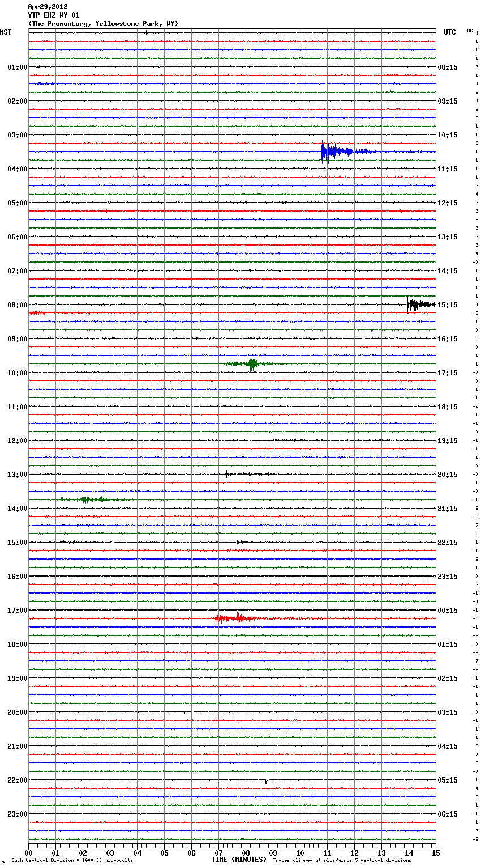Select the 01:00 MST row label
Screen dimensions: 481x868
(18, 67)
